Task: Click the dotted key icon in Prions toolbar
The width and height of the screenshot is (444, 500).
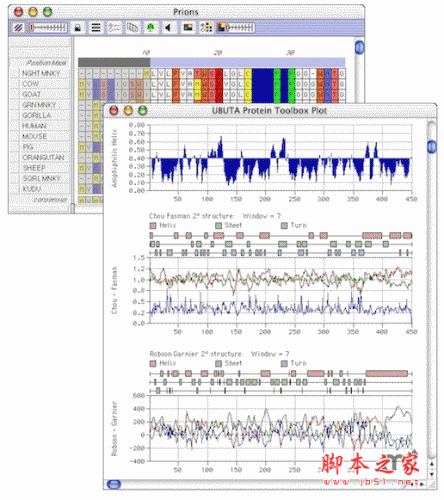Action: click(x=114, y=28)
